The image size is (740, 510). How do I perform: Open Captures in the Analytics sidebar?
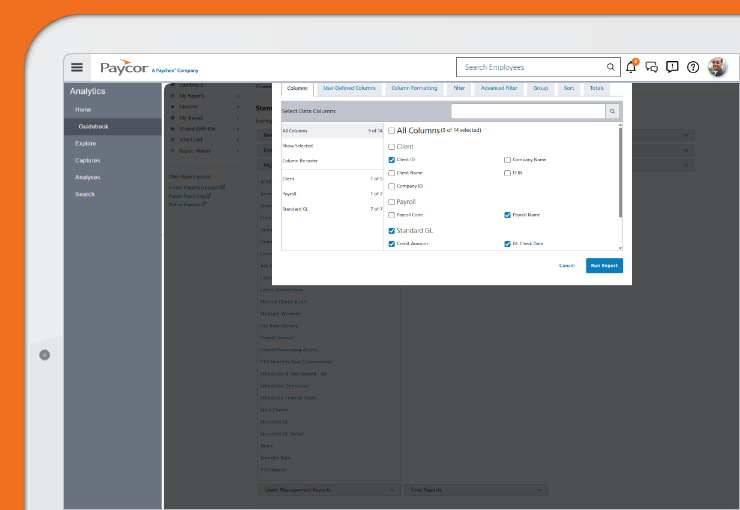click(87, 160)
